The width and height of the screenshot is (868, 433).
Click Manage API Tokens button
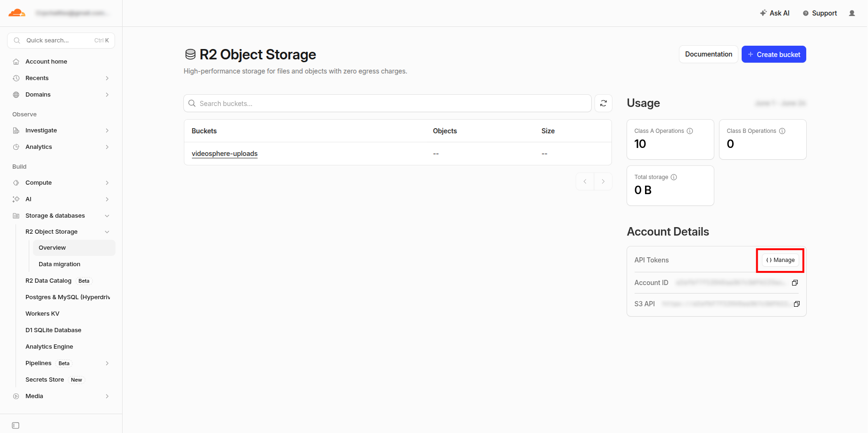click(780, 260)
